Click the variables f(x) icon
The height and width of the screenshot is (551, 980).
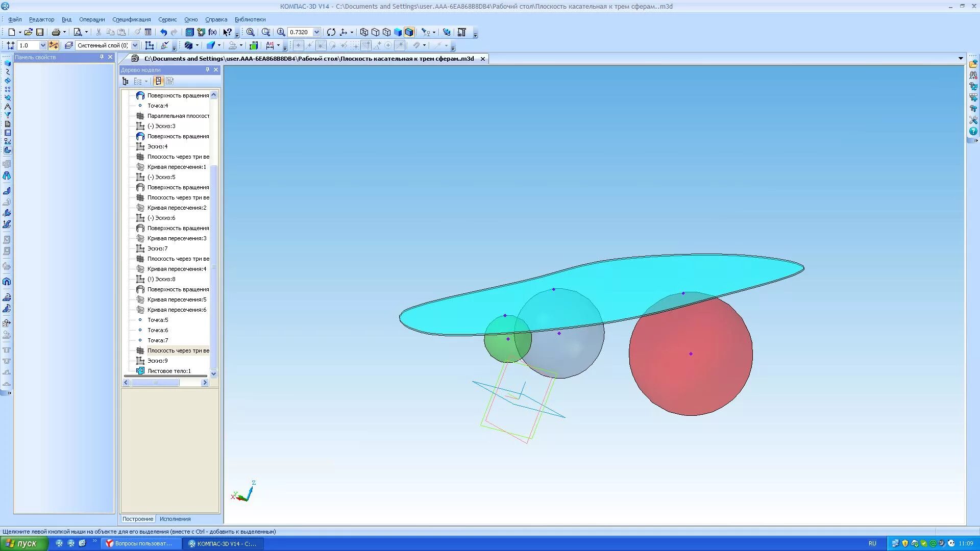212,32
